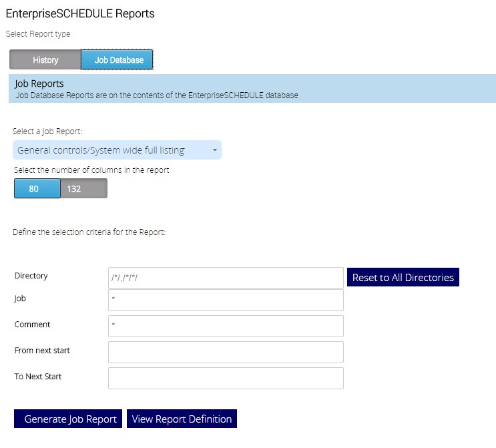This screenshot has width=496, height=448.
Task: Click the To Next Start label
Action: [38, 377]
